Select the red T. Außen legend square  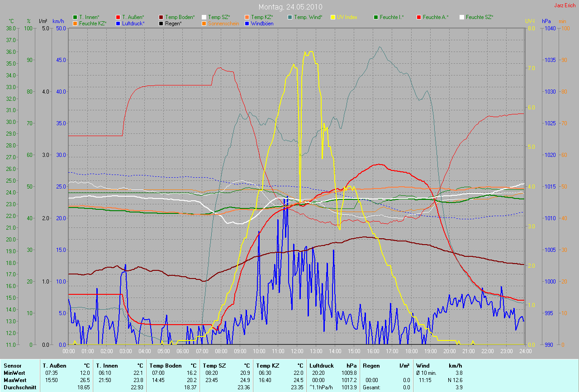point(118,17)
